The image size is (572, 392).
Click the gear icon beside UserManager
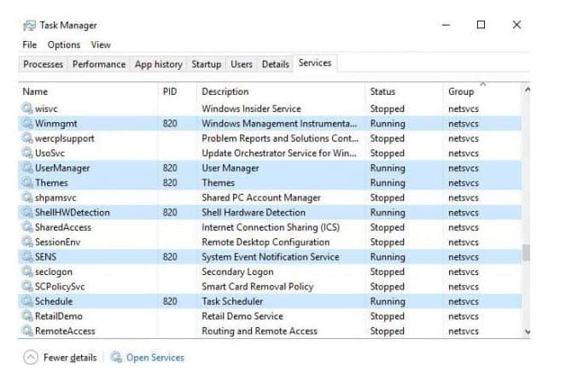point(27,168)
